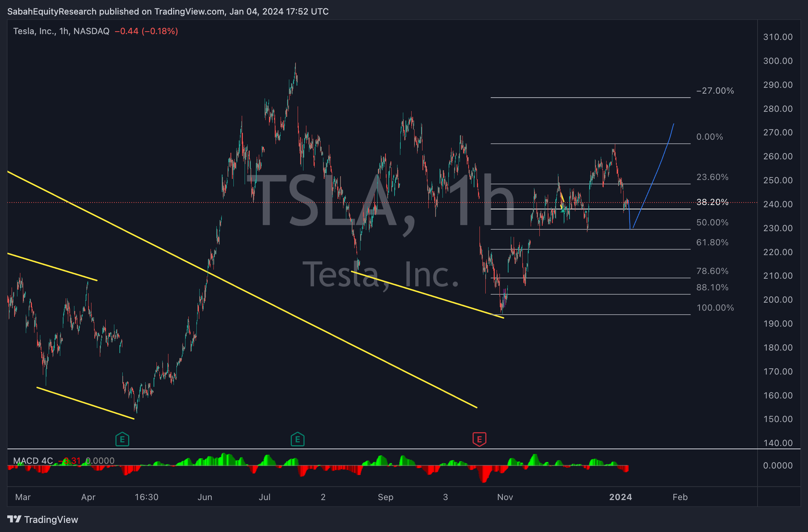The height and width of the screenshot is (532, 808).
Task: Click the 78.60% Fibonacci level label
Action: (712, 271)
